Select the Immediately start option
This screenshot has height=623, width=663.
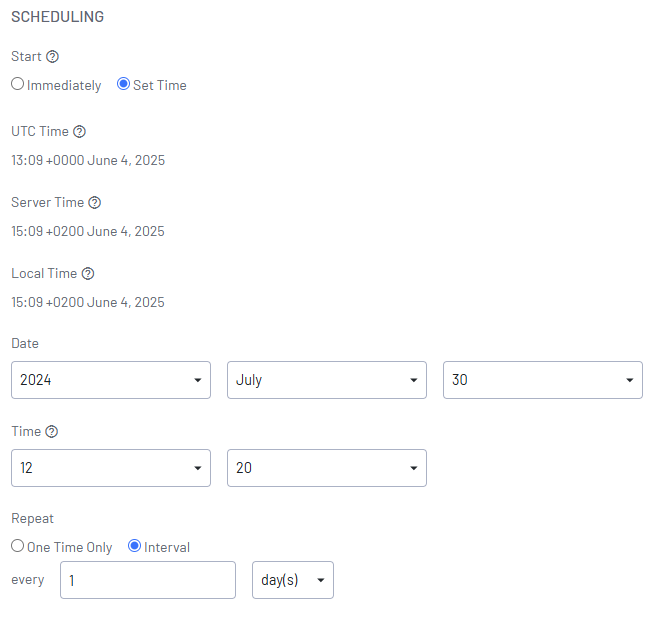[18, 85]
